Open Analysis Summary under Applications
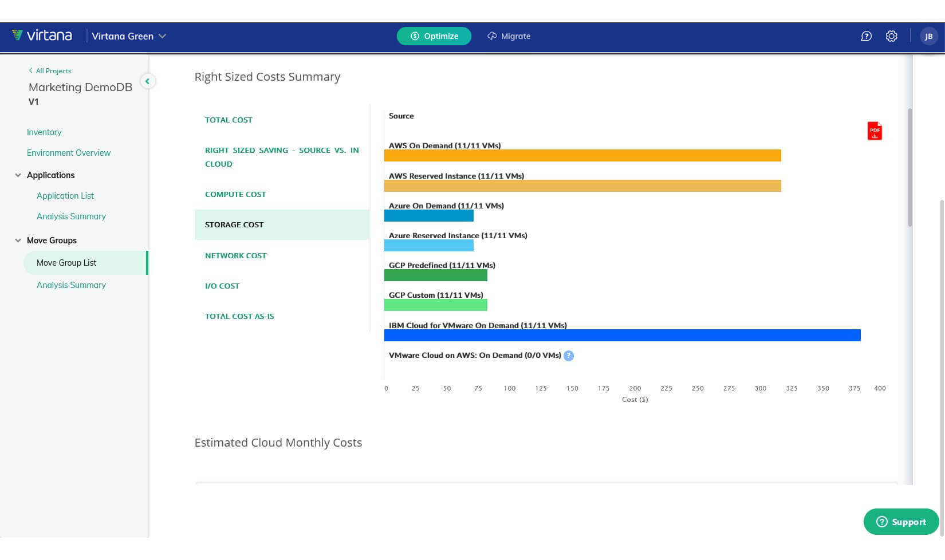945x560 pixels. coord(71,216)
